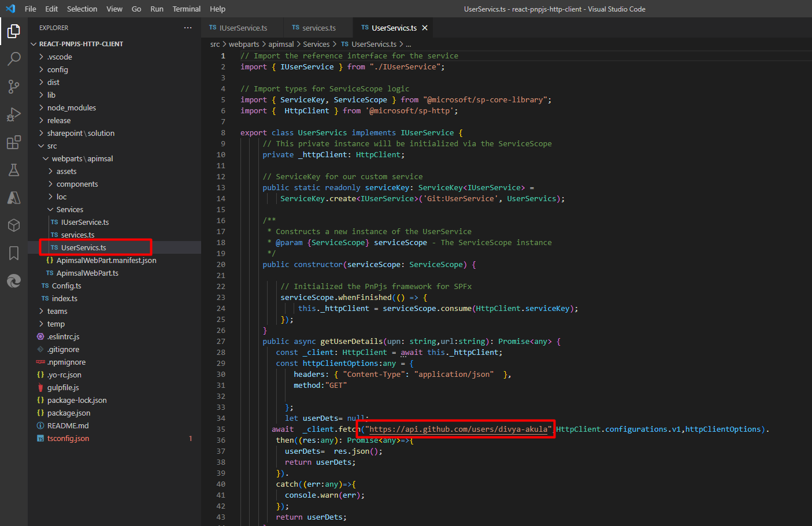Open the Run menu
This screenshot has width=812, height=526.
tap(157, 9)
